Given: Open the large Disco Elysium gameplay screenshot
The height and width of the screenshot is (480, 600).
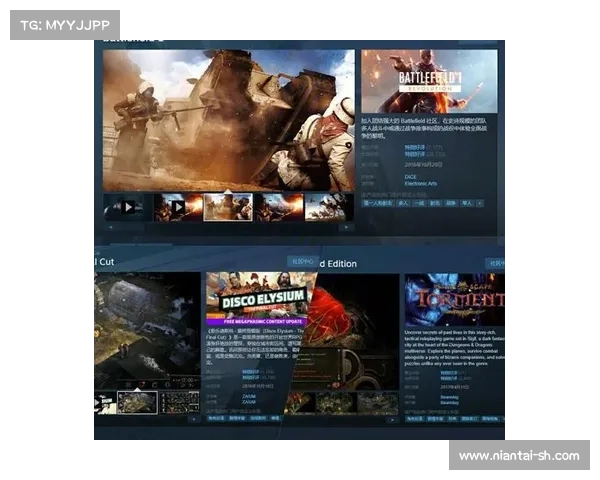Looking at the screenshot, I should 147,331.
